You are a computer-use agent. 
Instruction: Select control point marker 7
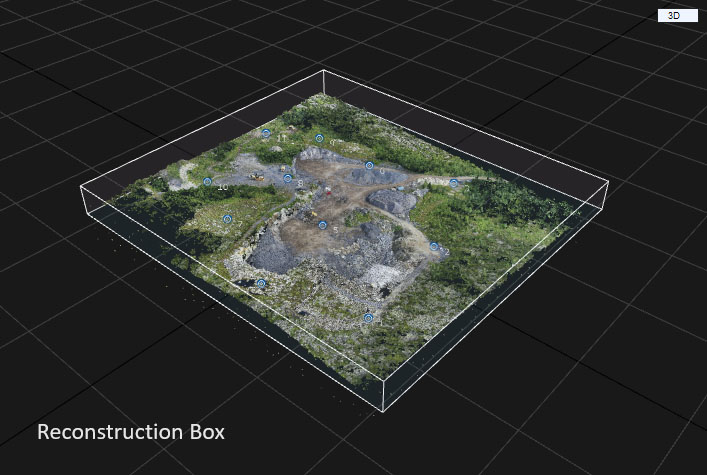227,219
